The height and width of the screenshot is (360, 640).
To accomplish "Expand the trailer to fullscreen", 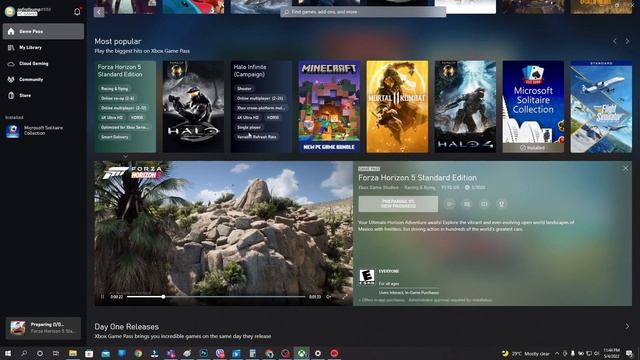I will [345, 297].
